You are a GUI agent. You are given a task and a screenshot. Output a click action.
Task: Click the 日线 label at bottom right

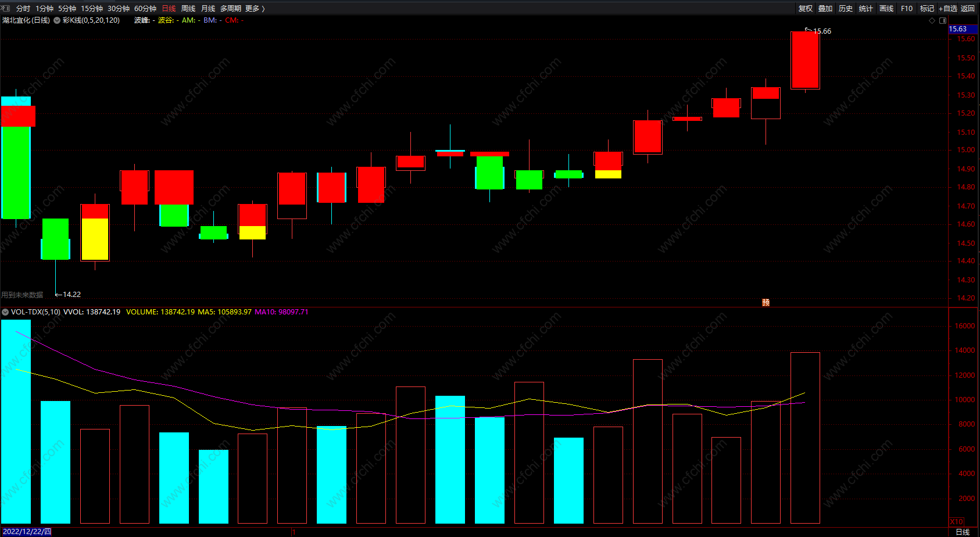pyautogui.click(x=963, y=532)
